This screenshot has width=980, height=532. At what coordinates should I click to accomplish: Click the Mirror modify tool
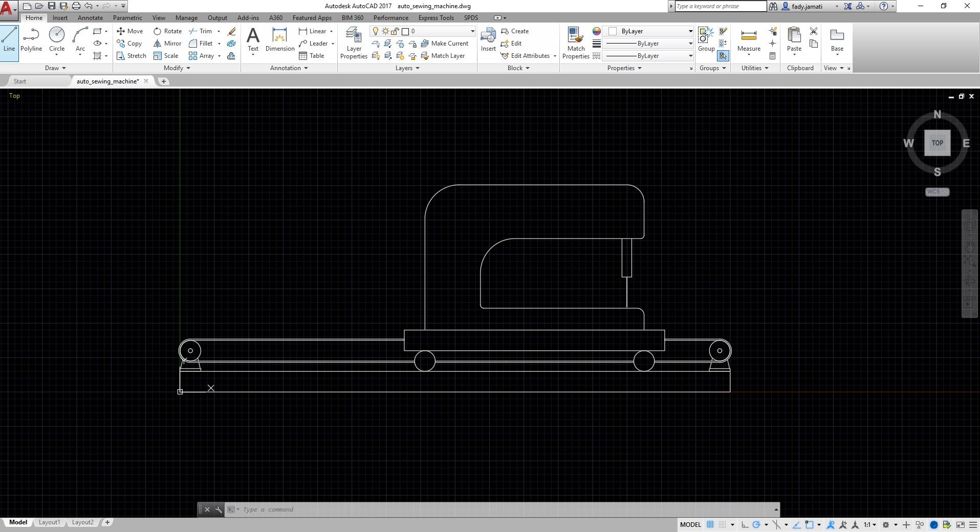coord(167,44)
